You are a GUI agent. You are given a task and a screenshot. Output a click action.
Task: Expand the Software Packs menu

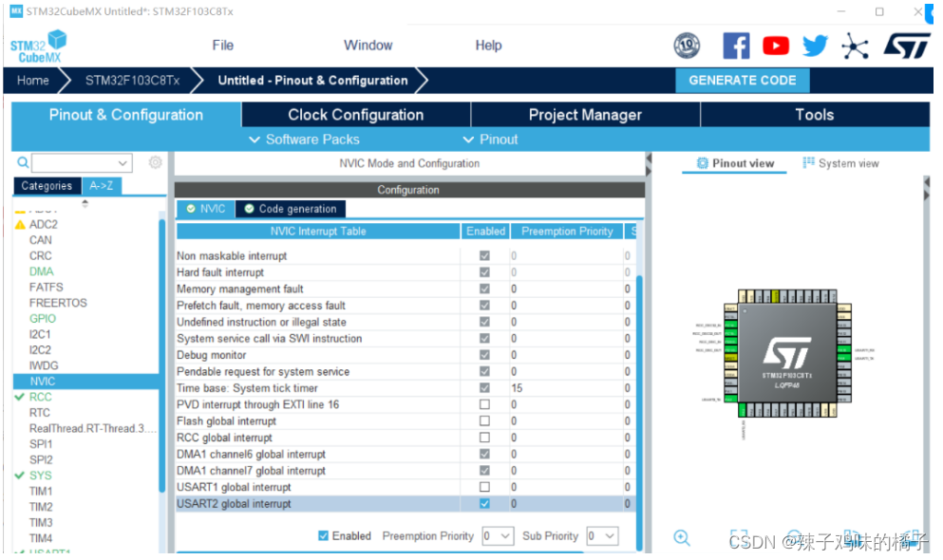click(x=304, y=140)
